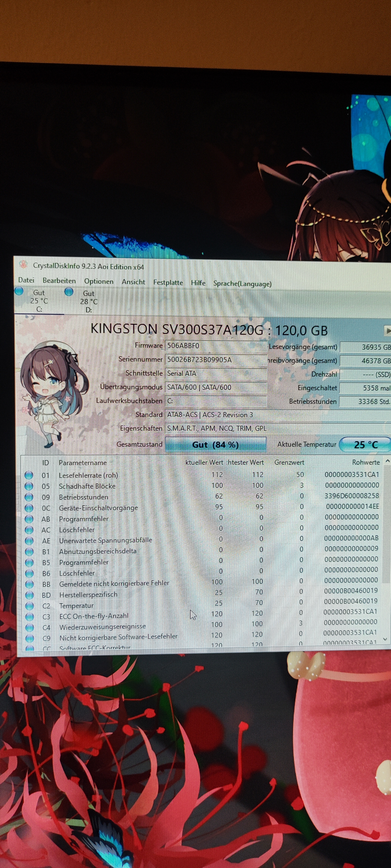
Task: Click the Gut (84 %) health status button
Action: point(216,444)
